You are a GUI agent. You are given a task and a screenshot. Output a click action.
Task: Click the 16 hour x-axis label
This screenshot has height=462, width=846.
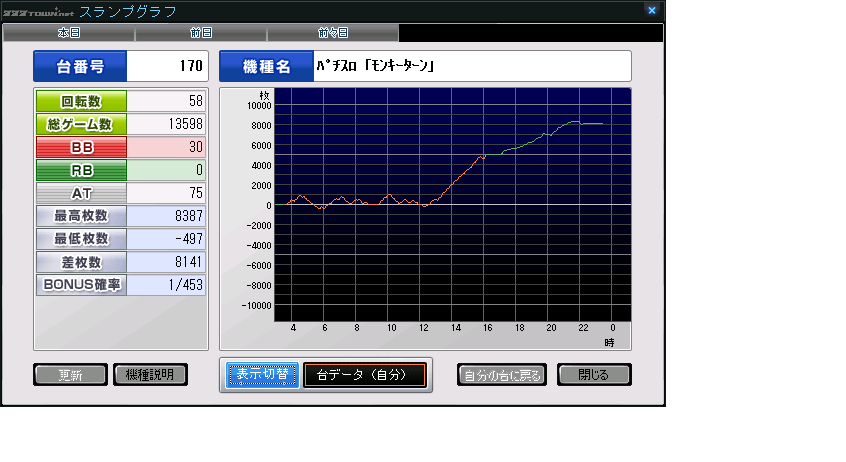coord(488,328)
